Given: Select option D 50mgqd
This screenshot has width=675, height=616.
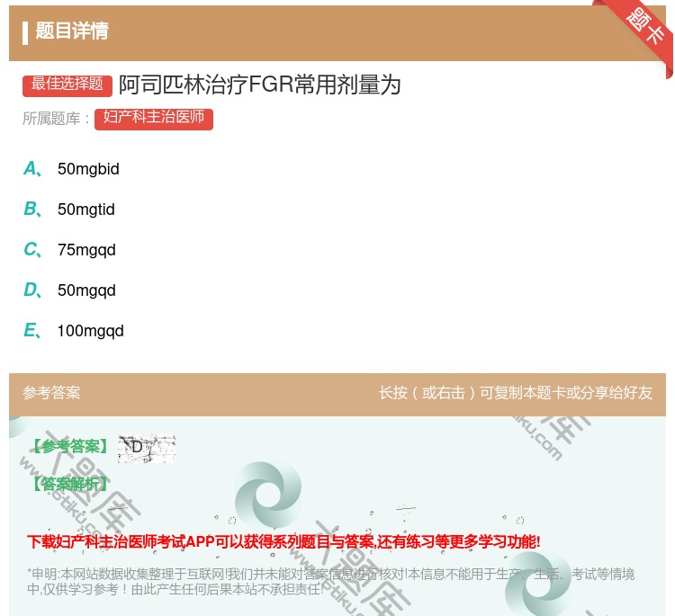Looking at the screenshot, I should click(x=69, y=290).
